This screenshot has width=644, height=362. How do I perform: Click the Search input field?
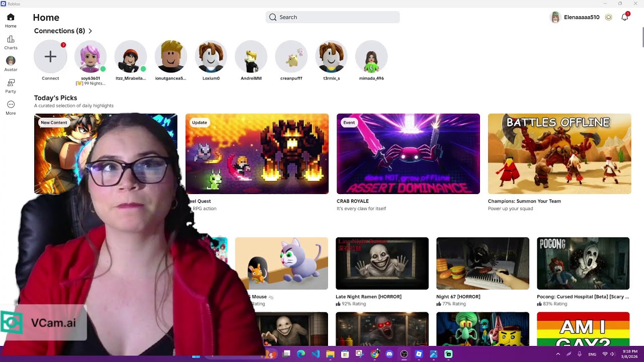(333, 17)
